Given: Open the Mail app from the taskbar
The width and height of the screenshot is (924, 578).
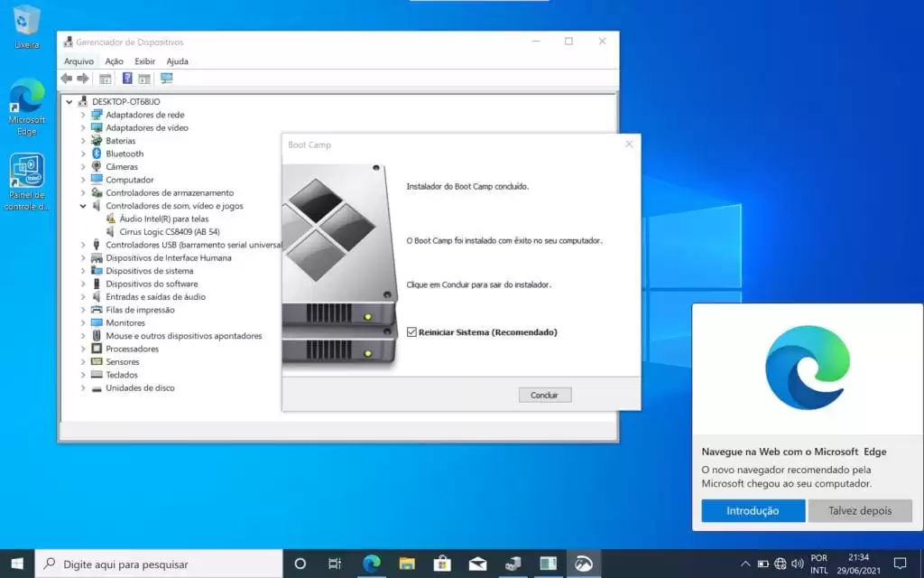Looking at the screenshot, I should point(477,564).
